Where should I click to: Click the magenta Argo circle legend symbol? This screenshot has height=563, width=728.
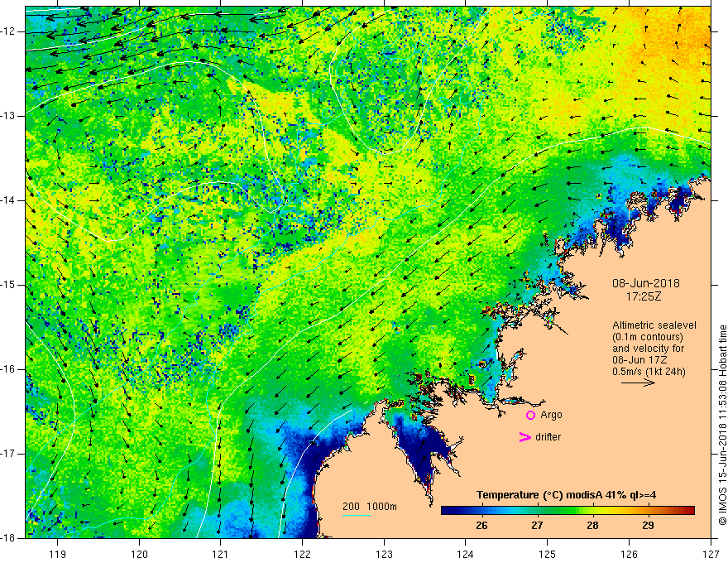point(530,415)
